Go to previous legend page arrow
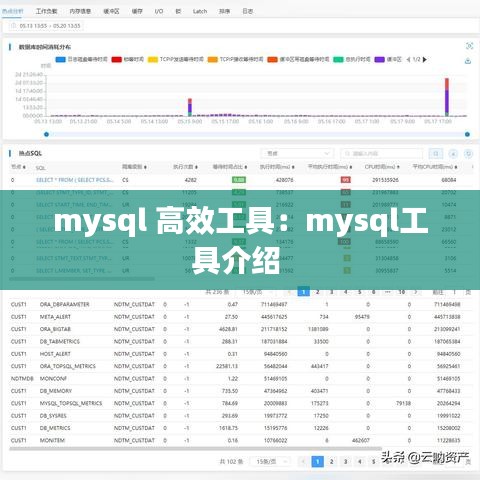This screenshot has width=480, height=480. click(408, 59)
